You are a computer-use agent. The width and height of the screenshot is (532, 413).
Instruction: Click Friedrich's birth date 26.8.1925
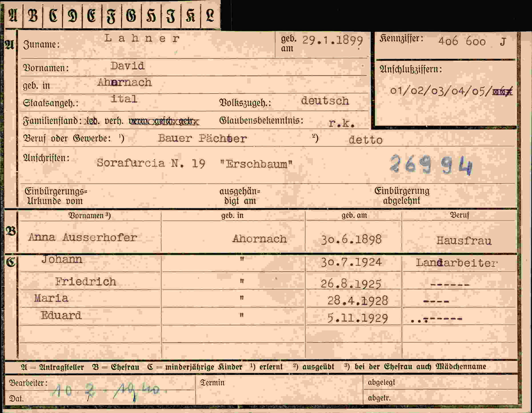click(351, 284)
